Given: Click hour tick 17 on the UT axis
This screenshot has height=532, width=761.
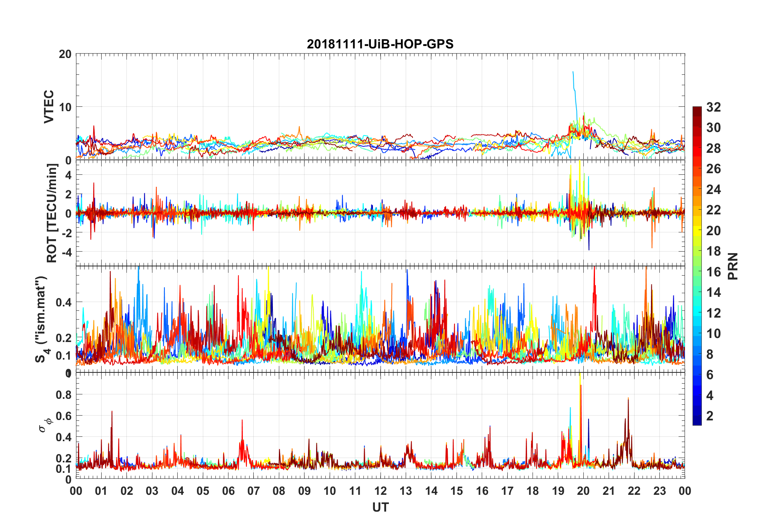Looking at the screenshot, I should pos(507,491).
